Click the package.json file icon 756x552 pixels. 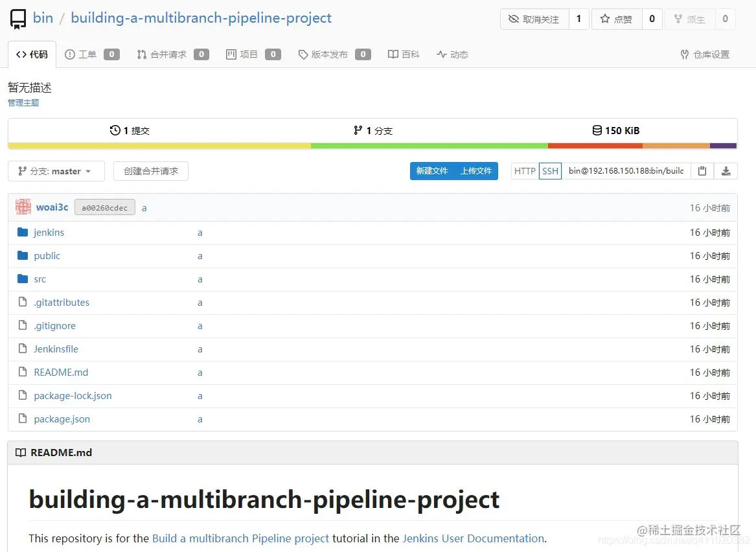pos(22,418)
